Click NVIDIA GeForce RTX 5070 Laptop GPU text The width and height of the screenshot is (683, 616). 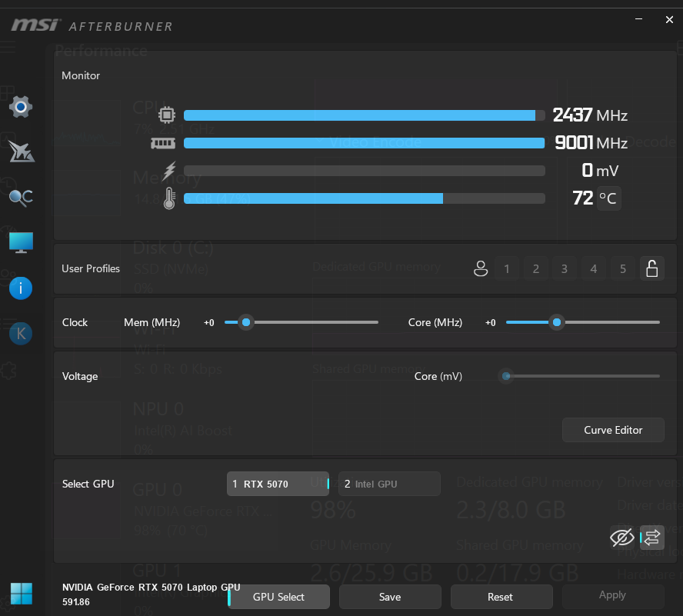point(152,588)
